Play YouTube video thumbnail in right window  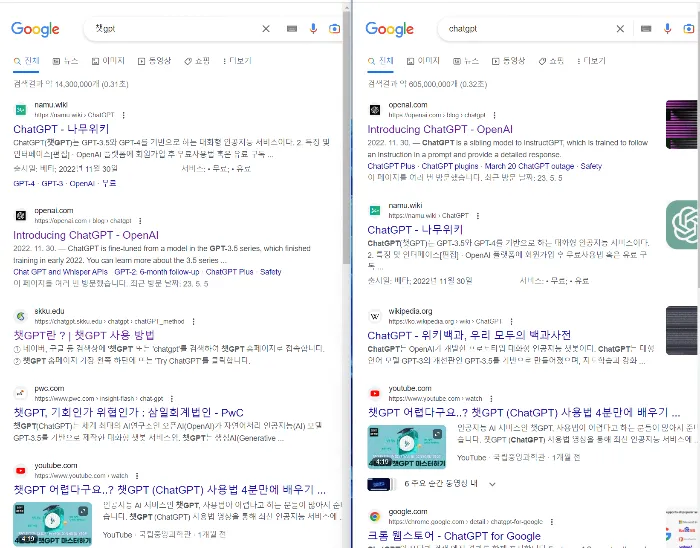coord(407,447)
